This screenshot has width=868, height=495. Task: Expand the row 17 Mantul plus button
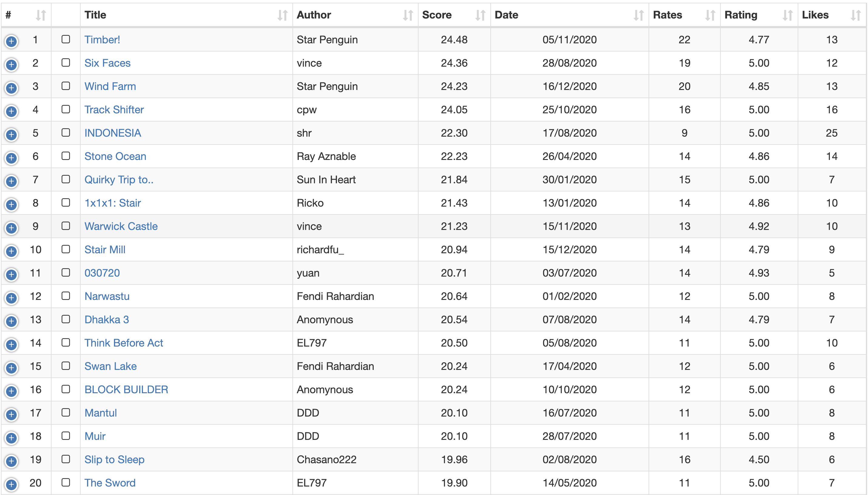tap(11, 414)
